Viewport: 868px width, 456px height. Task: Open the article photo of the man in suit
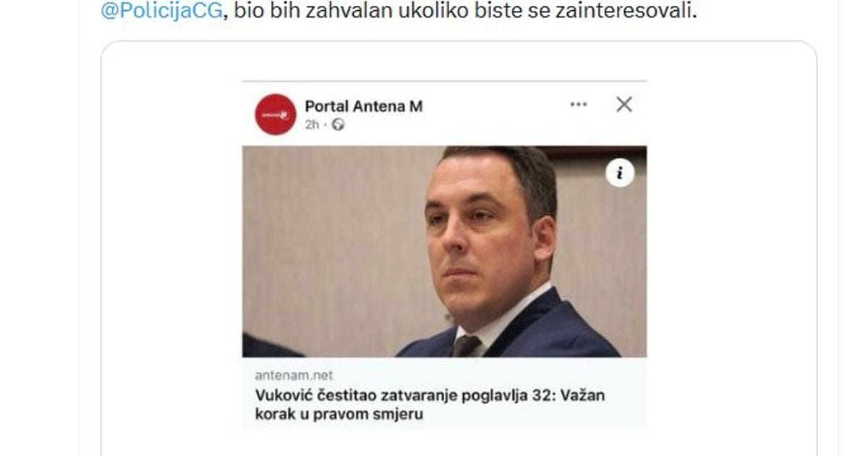point(444,251)
